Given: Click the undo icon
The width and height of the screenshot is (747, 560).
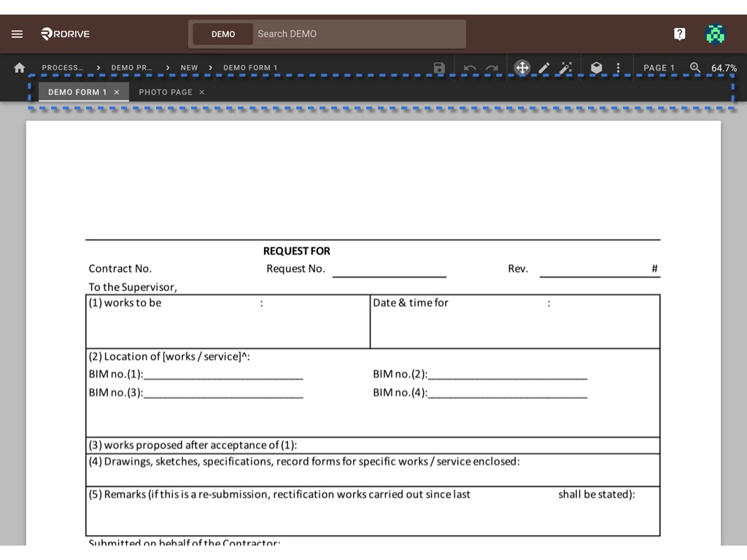Looking at the screenshot, I should point(470,67).
